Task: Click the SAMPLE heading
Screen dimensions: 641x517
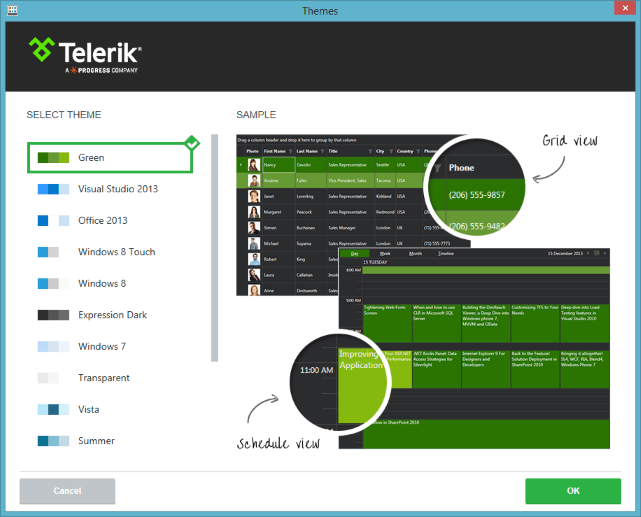Action: coord(256,115)
